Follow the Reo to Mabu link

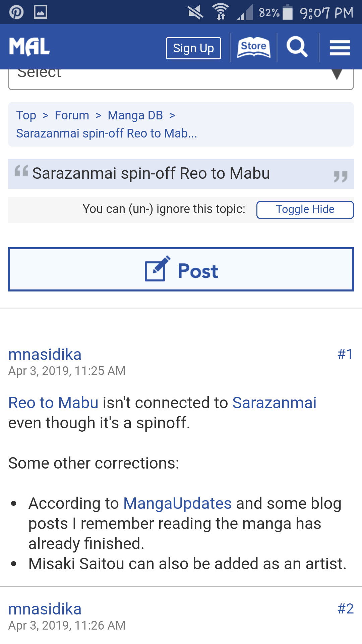pos(53,403)
